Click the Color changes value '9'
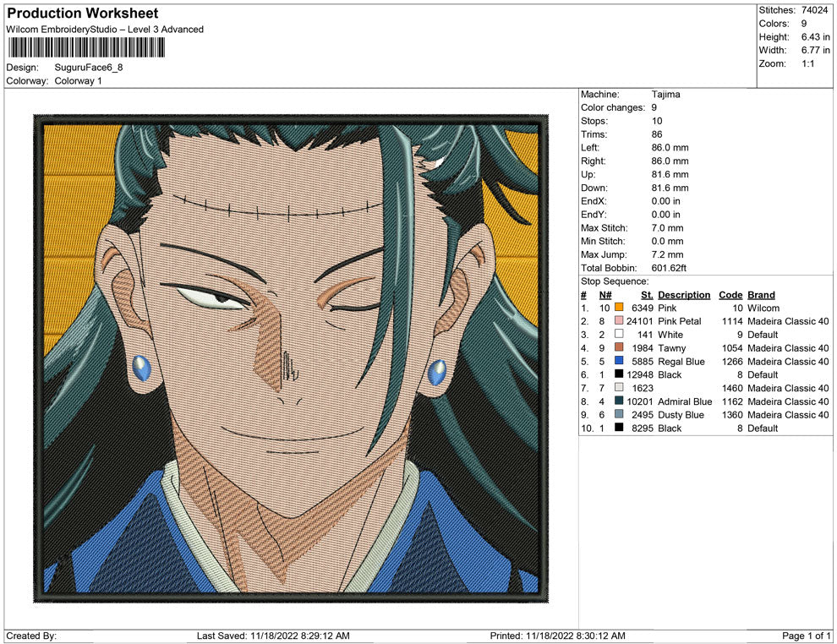 pos(654,108)
